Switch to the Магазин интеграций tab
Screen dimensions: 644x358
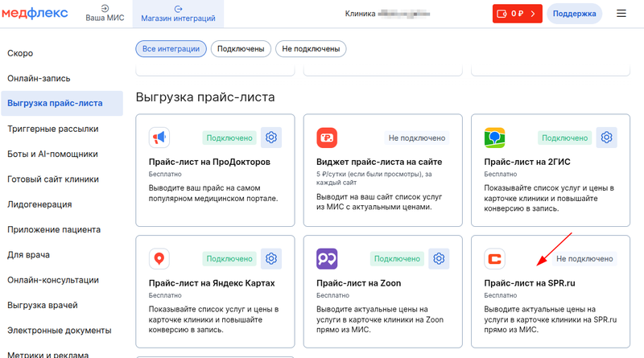178,14
